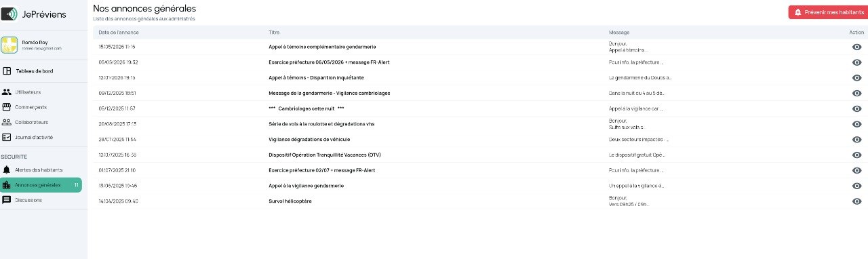View Vigilance dégradations de véhicule eye icon
The height and width of the screenshot is (259, 868).
pos(856,140)
